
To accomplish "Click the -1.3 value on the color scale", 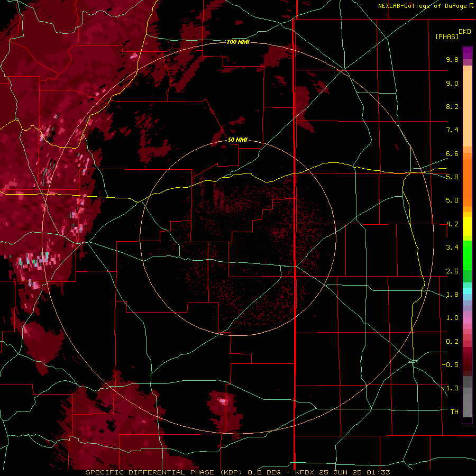I will (x=450, y=388).
